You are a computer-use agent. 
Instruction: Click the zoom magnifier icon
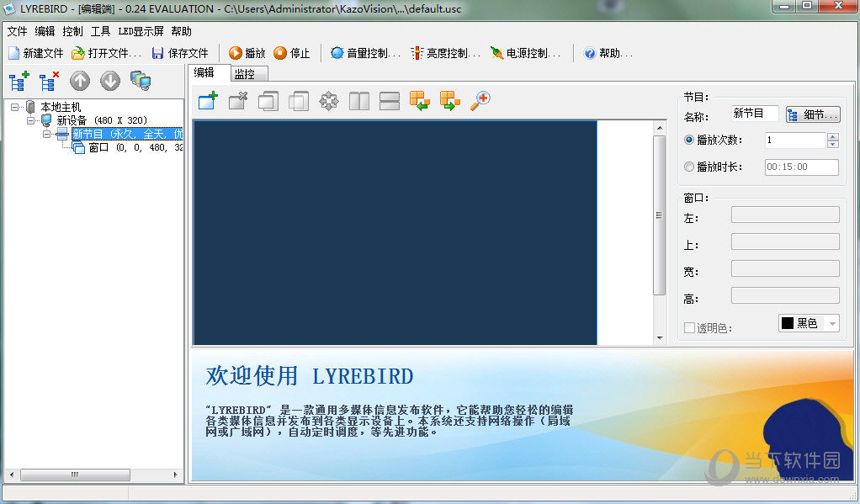[480, 102]
